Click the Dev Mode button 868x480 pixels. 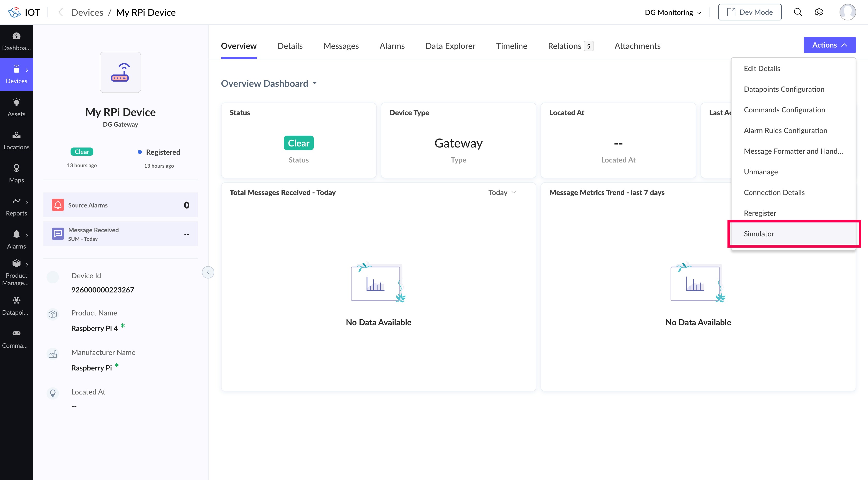tap(749, 12)
